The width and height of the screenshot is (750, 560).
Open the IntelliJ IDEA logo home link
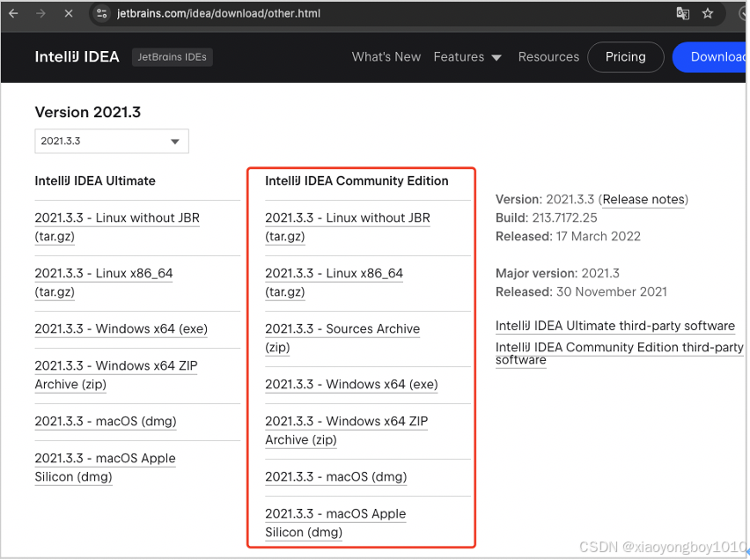[x=77, y=57]
